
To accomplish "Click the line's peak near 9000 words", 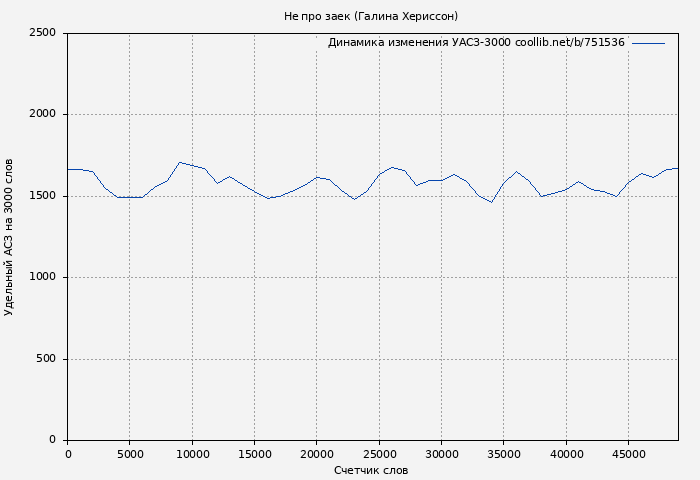I will tap(180, 162).
